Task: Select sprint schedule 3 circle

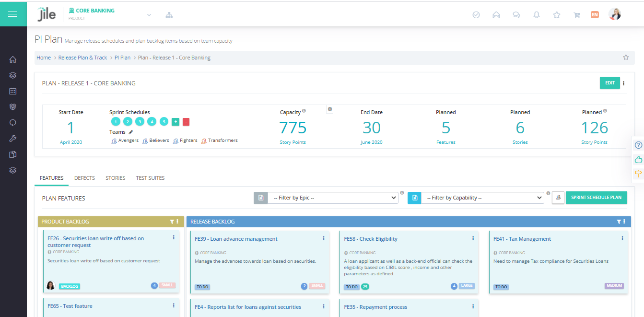Action: 140,122
